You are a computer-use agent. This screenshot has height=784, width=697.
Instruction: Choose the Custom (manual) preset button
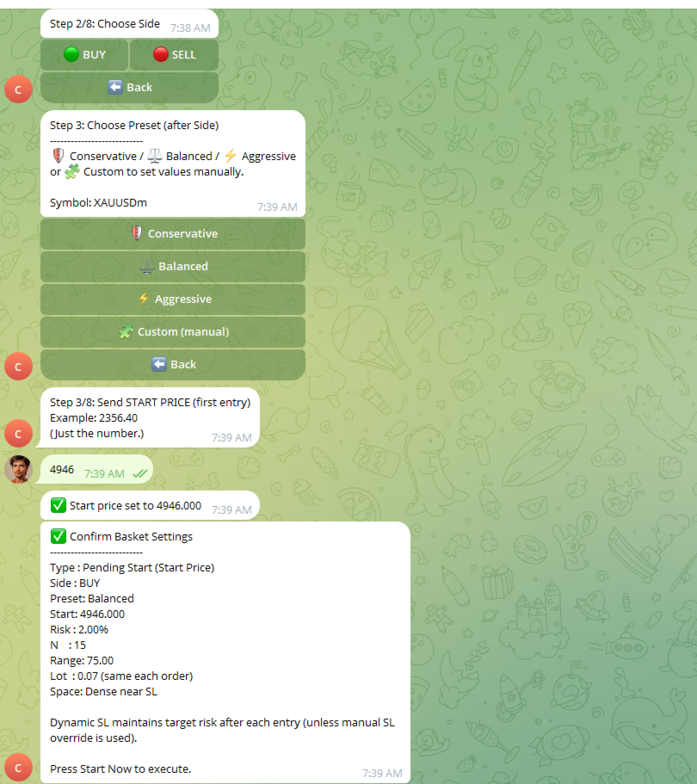tap(173, 331)
